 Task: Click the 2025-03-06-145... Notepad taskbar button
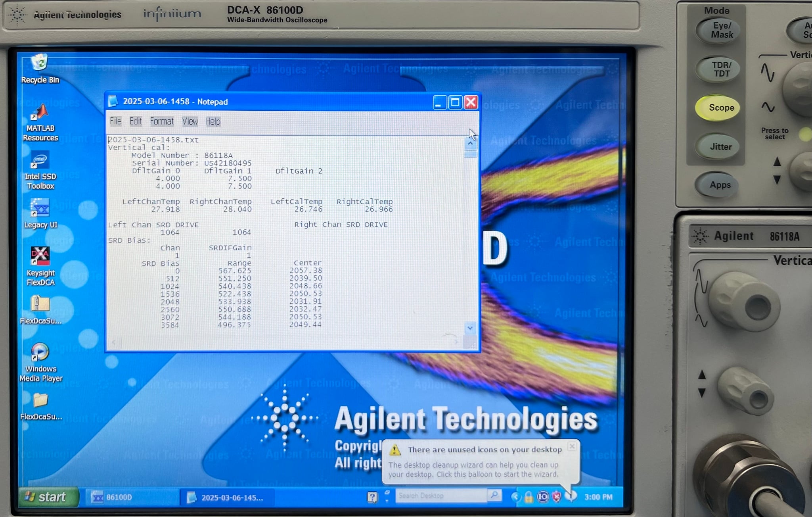pos(227,498)
